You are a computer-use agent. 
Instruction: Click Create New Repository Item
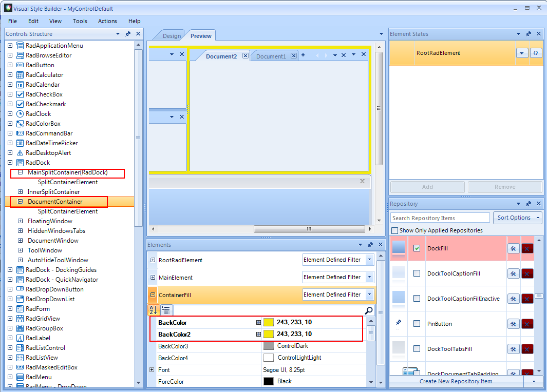coord(456,381)
